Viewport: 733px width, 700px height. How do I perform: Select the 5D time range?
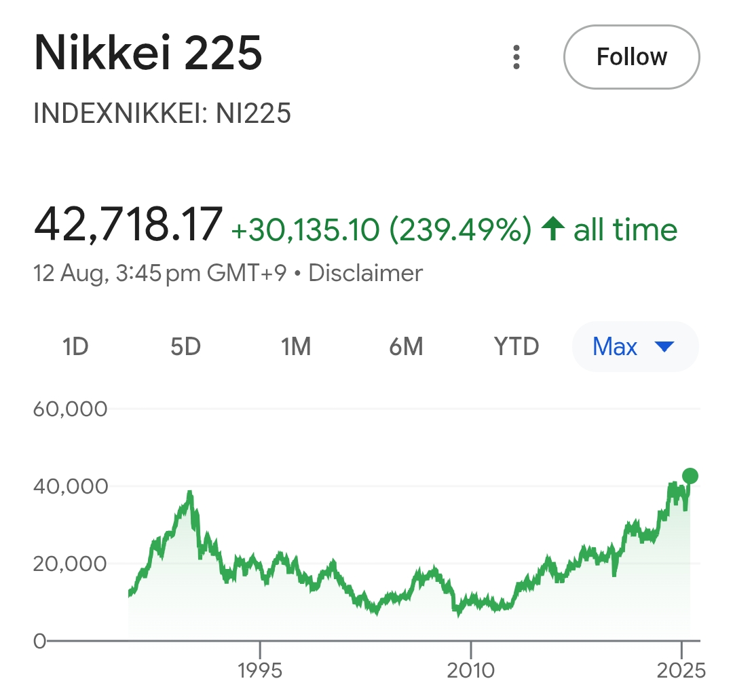point(185,346)
